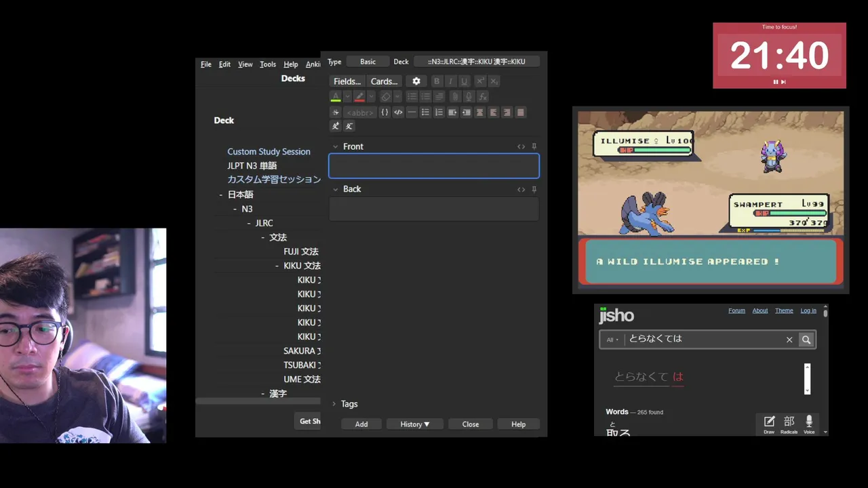Toggle HTML editor for Back field
Screen dimensions: 868x488
coord(521,189)
